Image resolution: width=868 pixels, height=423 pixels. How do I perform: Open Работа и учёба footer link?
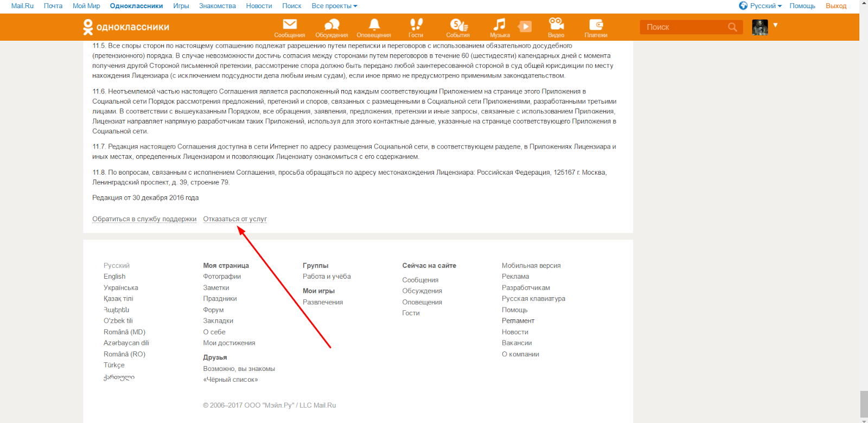327,277
